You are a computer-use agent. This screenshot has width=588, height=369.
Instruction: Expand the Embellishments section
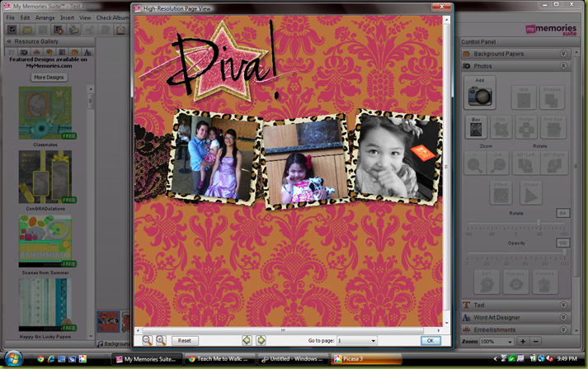[563, 329]
